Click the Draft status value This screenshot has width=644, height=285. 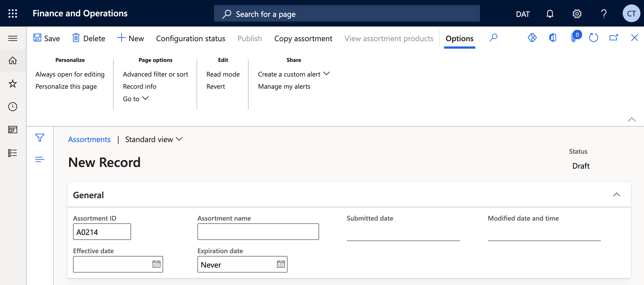tap(581, 166)
